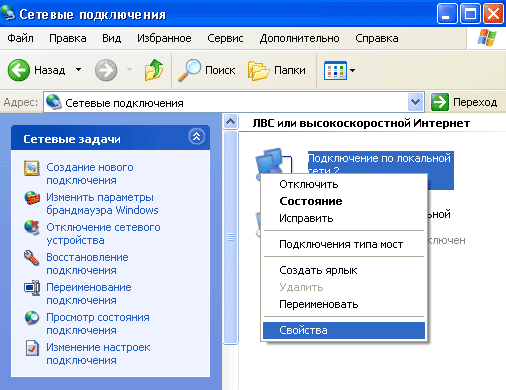Click the green Go arrow icon
This screenshot has height=390, width=506.
coord(439,102)
